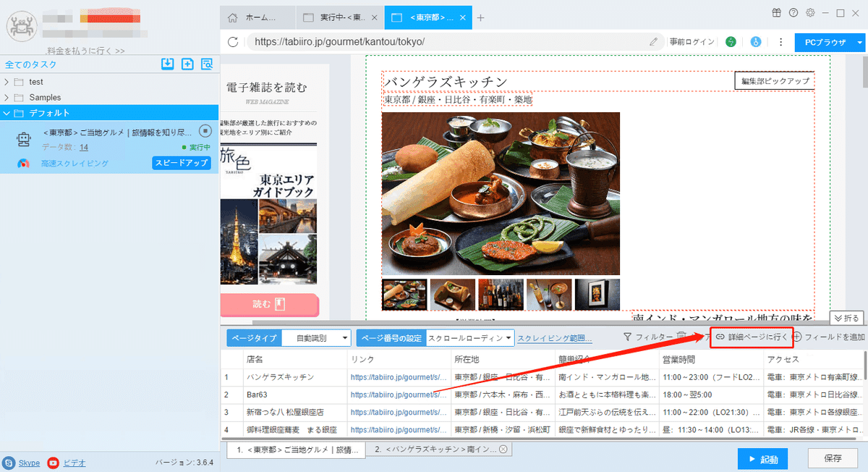Click the pencil edit URL icon
This screenshot has height=472, width=868.
pyautogui.click(x=654, y=42)
